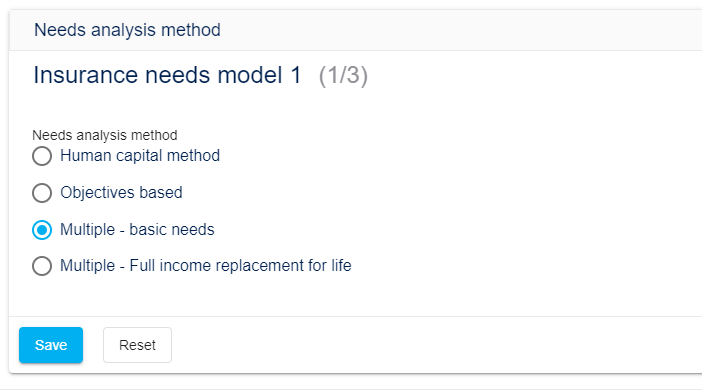Click the 'Multiple - basic needs' label text
Screen dimensions: 702x390
click(137, 230)
